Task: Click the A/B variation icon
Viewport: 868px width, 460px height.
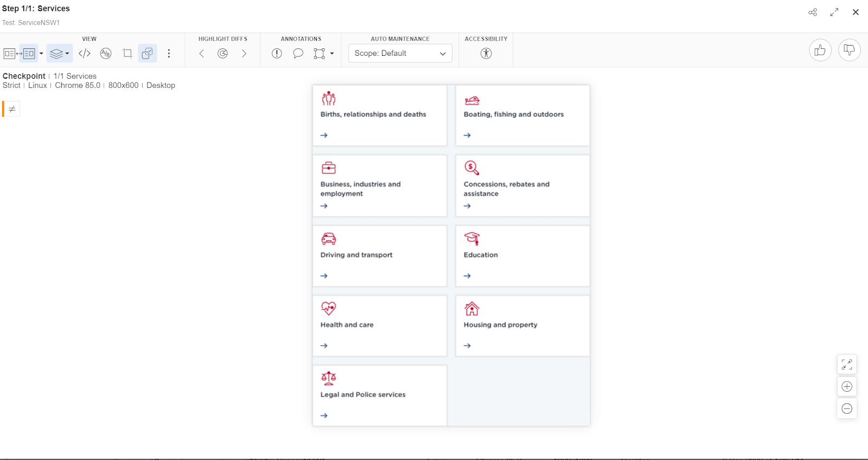Action: tap(106, 53)
